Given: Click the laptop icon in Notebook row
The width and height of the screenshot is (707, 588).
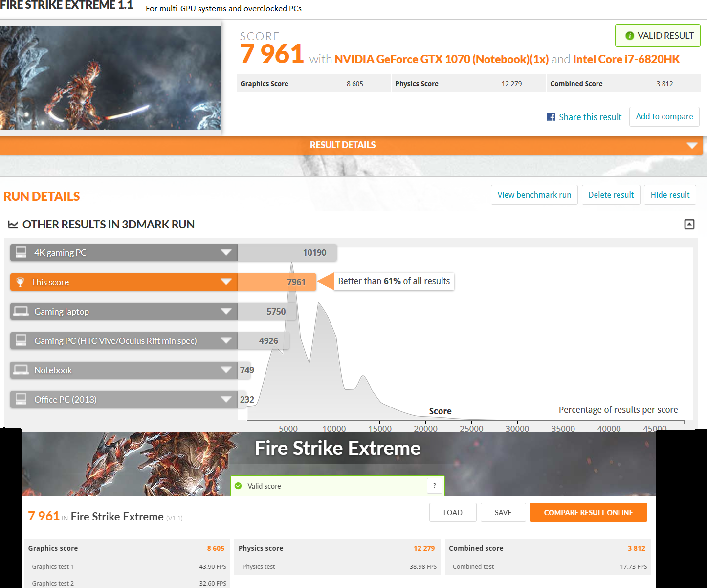Looking at the screenshot, I should 21,370.
